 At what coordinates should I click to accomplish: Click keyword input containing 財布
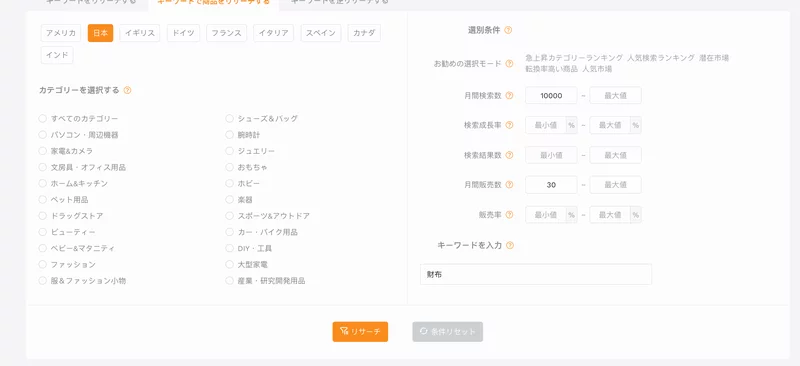click(536, 275)
